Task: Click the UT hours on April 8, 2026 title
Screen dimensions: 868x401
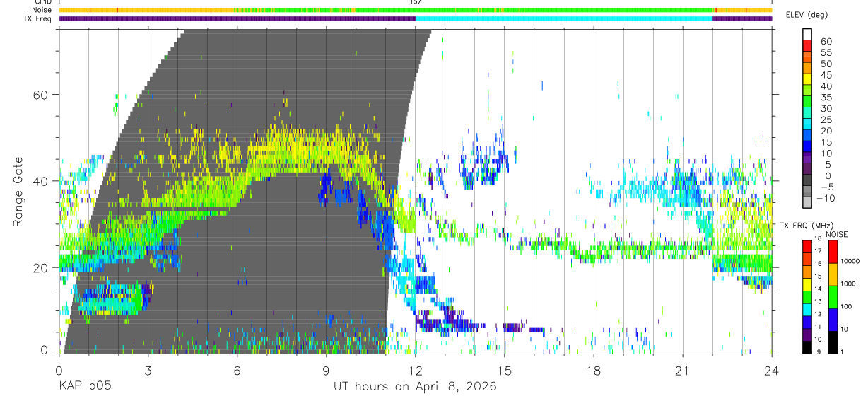Action: (416, 387)
